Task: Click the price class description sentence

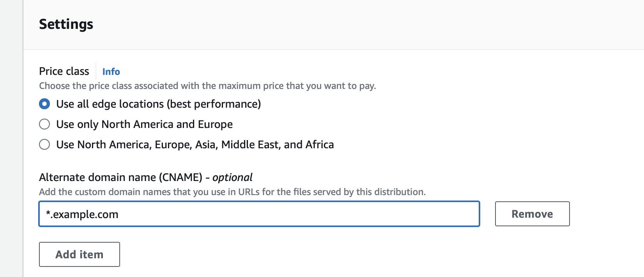Action: click(207, 86)
